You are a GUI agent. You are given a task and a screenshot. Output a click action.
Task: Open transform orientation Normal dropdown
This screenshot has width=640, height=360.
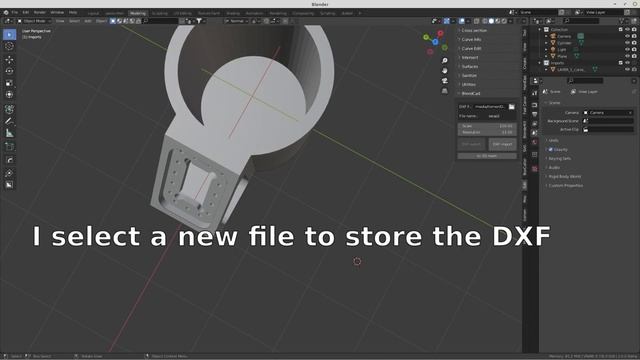pos(237,21)
